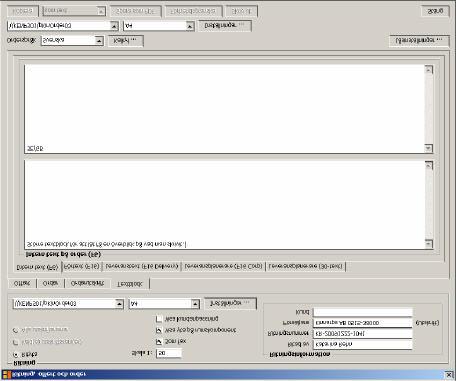Select the Ritad radio button
The image size is (456, 381).
tap(15, 355)
